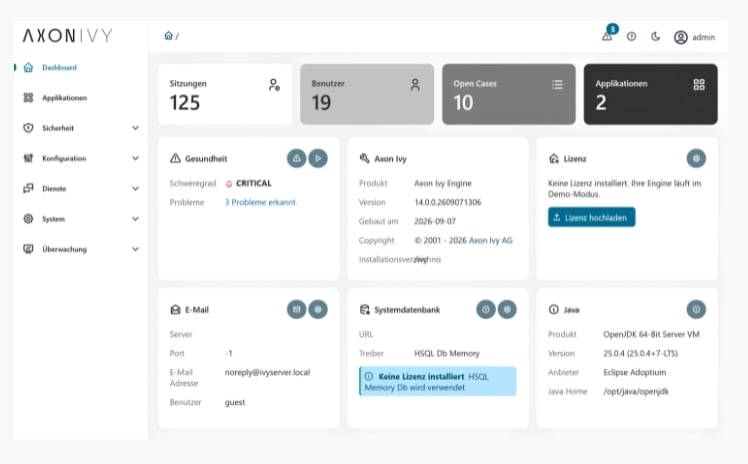
Task: Select the System sidebar item
Action: [80, 219]
